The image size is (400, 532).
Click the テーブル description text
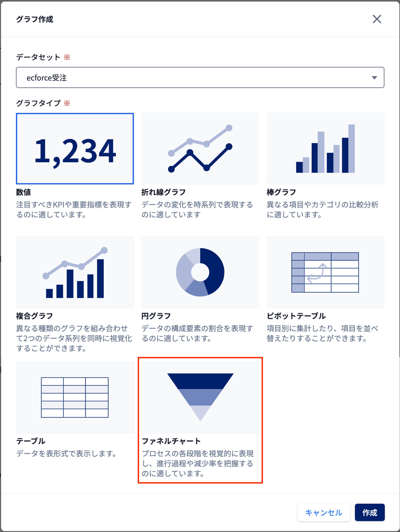pyautogui.click(x=66, y=454)
